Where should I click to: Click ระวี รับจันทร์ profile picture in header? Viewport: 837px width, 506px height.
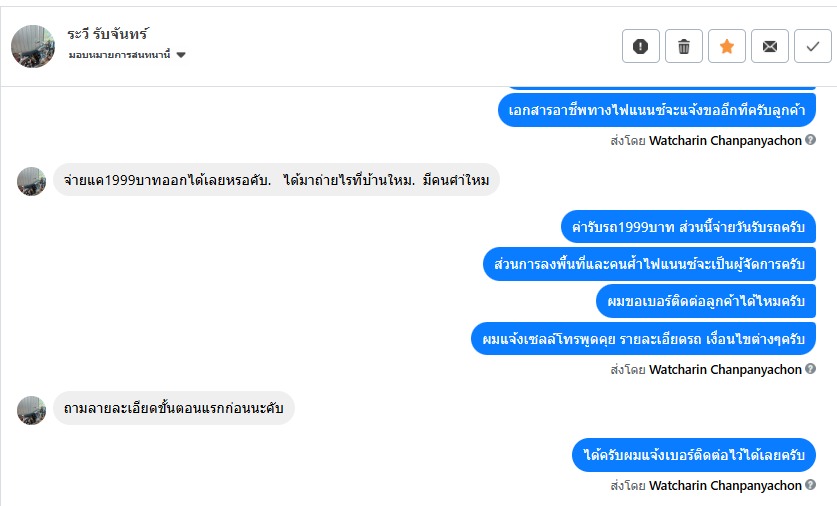(33, 46)
